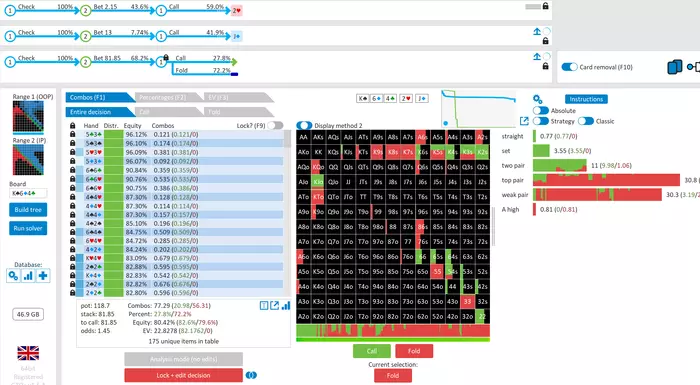Screen dimensions: 700x385
Task: Toggle the Strategy switch
Action: coord(541,121)
